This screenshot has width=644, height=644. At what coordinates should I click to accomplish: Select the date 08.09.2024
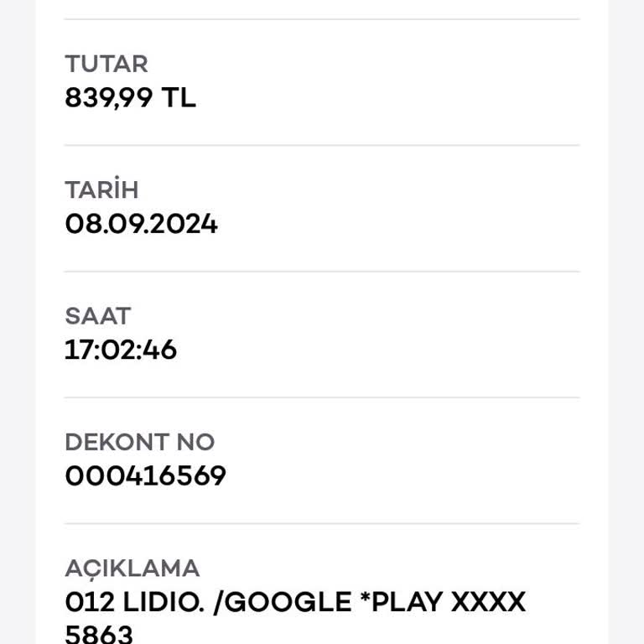[141, 225]
